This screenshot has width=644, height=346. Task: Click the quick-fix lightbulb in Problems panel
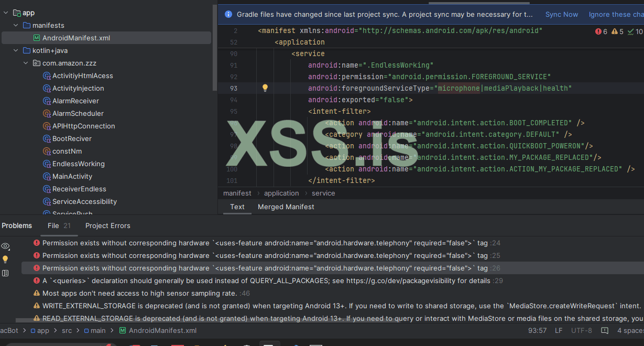(x=5, y=259)
